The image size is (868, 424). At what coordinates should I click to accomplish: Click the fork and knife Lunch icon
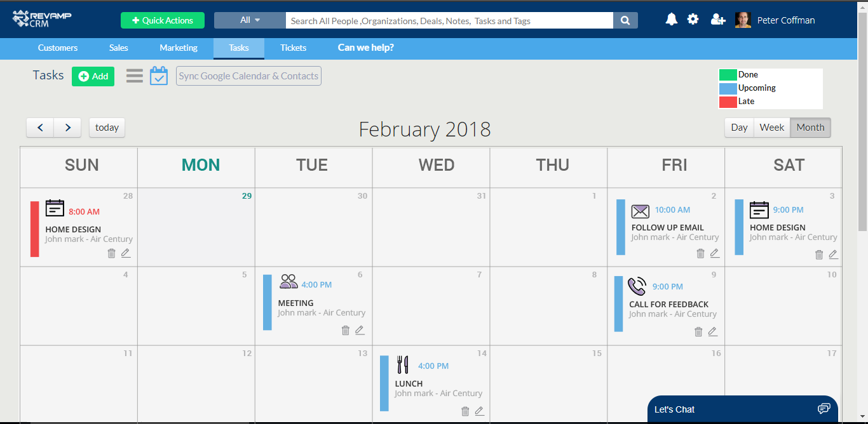click(x=402, y=364)
